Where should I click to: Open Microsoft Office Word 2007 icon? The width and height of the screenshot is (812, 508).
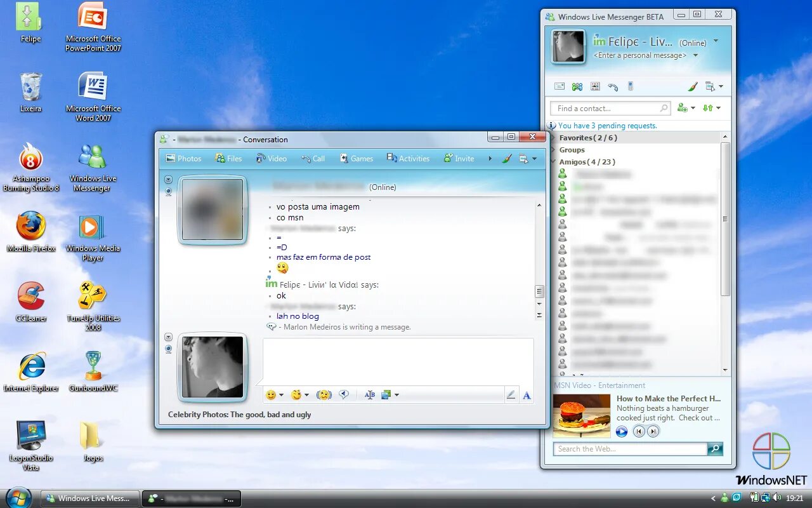pyautogui.click(x=93, y=97)
